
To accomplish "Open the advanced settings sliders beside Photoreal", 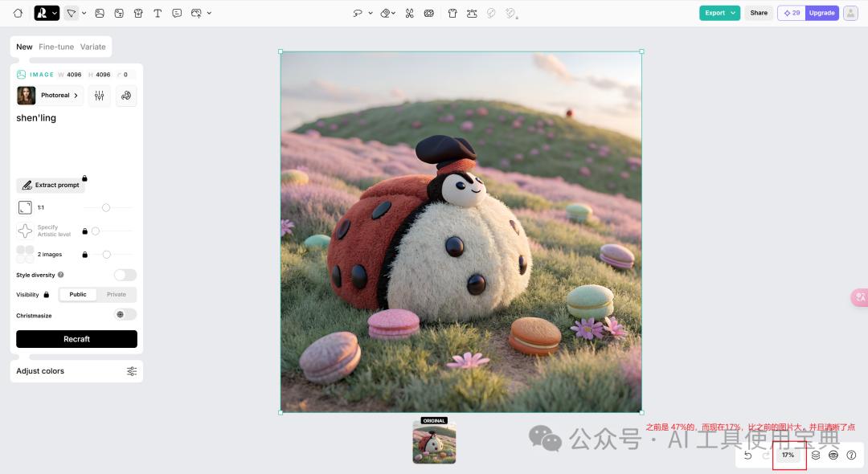I will 99,96.
